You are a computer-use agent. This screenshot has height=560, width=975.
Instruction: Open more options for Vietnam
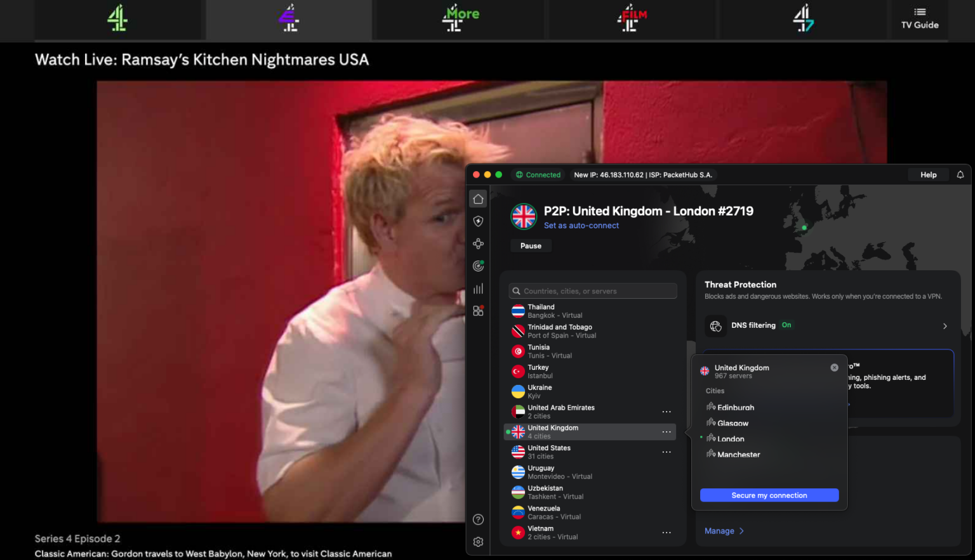click(x=667, y=533)
